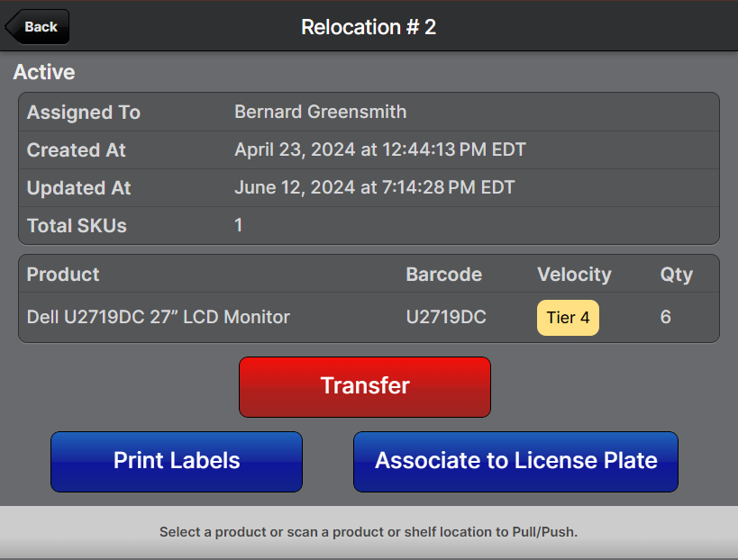Click the Pull/Push instruction status bar
738x560 pixels.
pyautogui.click(x=369, y=532)
